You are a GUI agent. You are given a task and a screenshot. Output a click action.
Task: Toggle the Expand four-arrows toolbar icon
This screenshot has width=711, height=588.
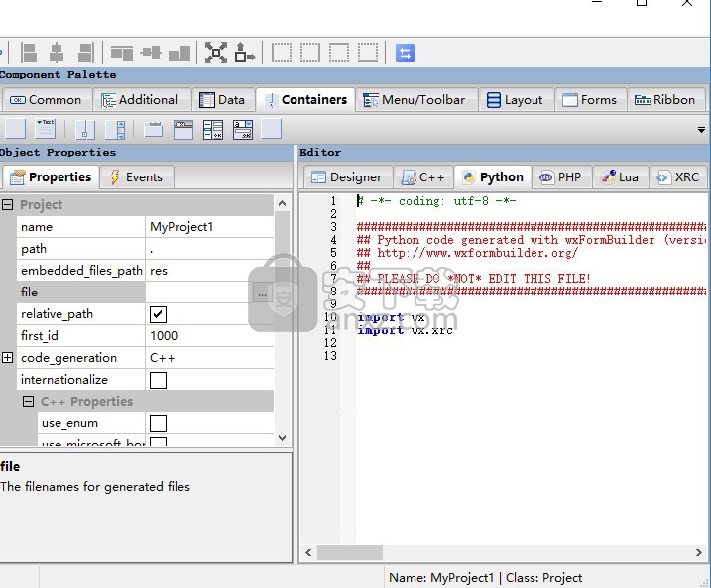pos(216,53)
